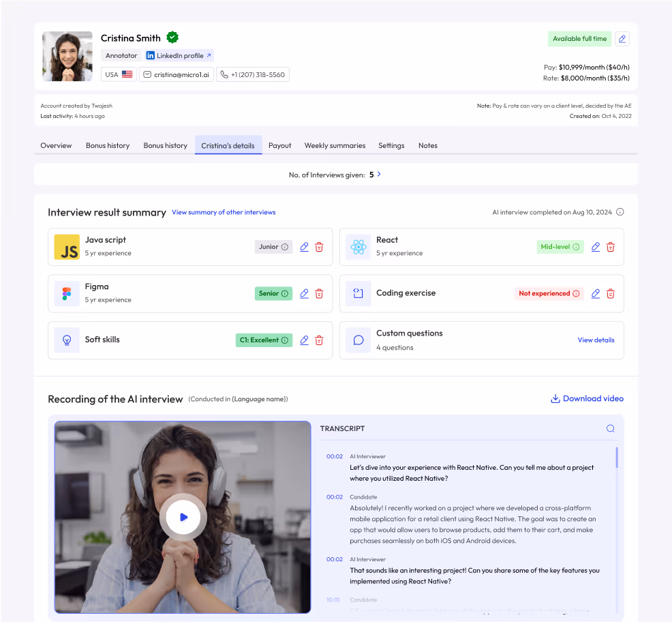Click Cristina Smith's profile photo
Screen dimensions: 672x622
pos(67,56)
